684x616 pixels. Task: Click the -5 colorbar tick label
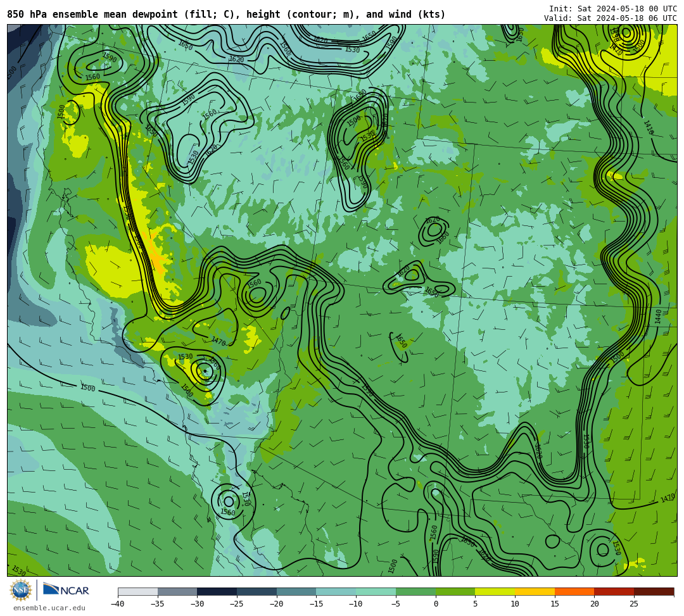[396, 604]
